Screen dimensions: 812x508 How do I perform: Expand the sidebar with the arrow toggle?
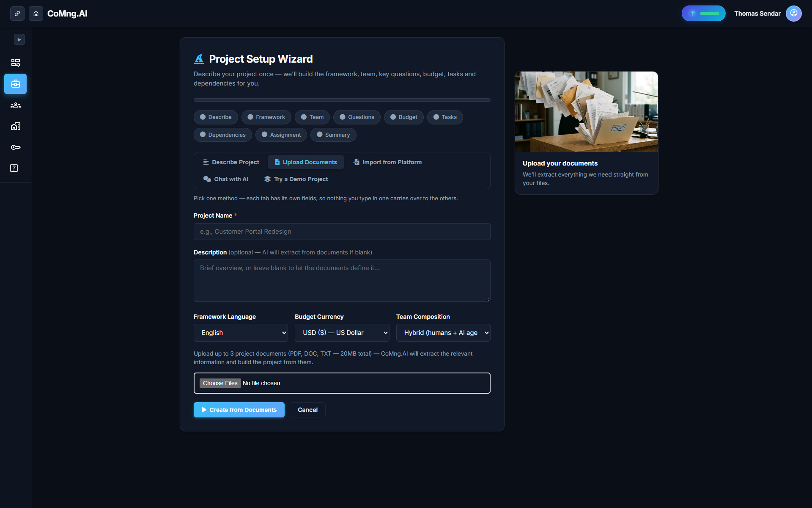click(x=19, y=39)
